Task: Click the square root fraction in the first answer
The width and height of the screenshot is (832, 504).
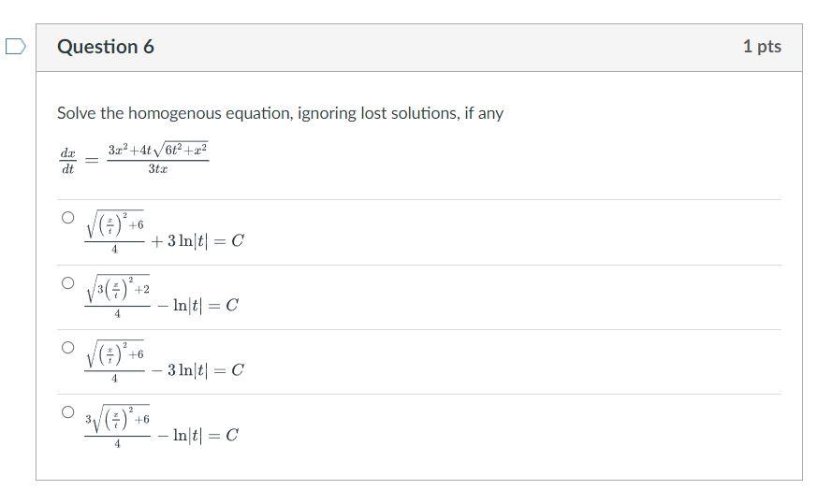Action: click(x=114, y=232)
